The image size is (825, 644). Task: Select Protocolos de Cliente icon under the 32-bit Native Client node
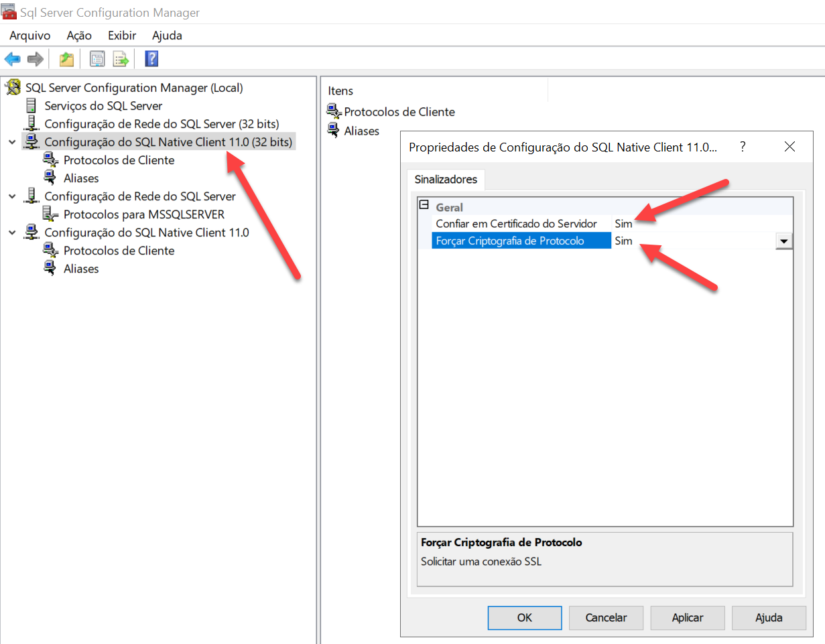click(x=50, y=160)
